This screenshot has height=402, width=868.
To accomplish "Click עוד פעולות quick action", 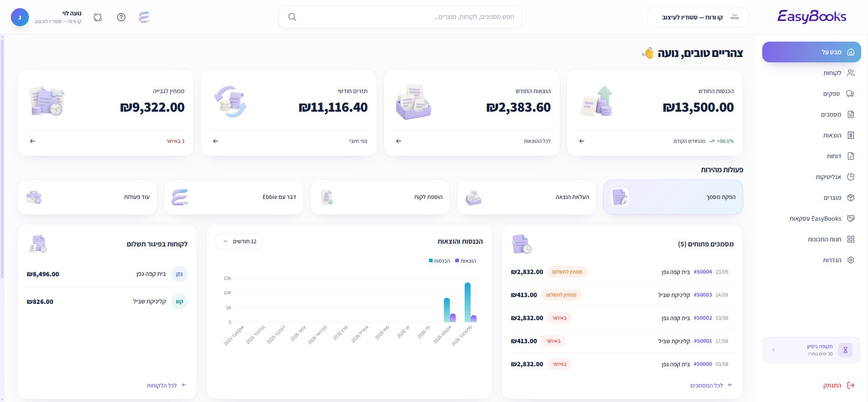I will pyautogui.click(x=87, y=197).
